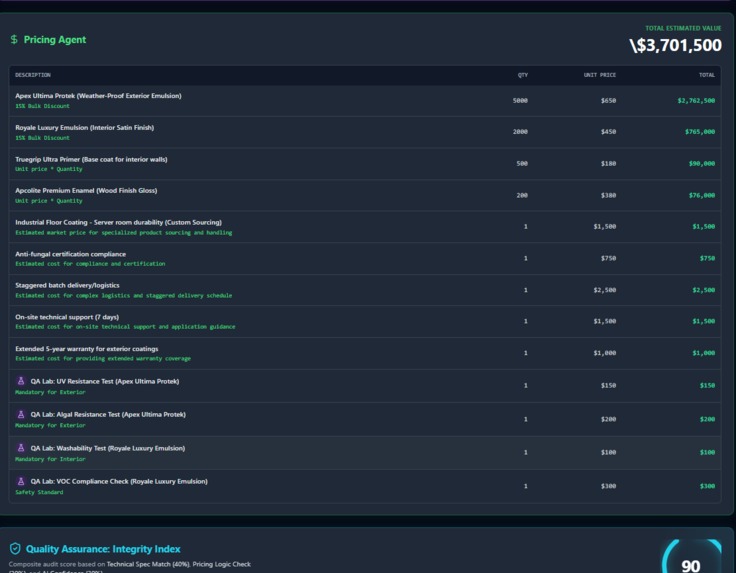The height and width of the screenshot is (573, 736).
Task: Select the Apcolite Premium Enamel row
Action: (x=365, y=195)
